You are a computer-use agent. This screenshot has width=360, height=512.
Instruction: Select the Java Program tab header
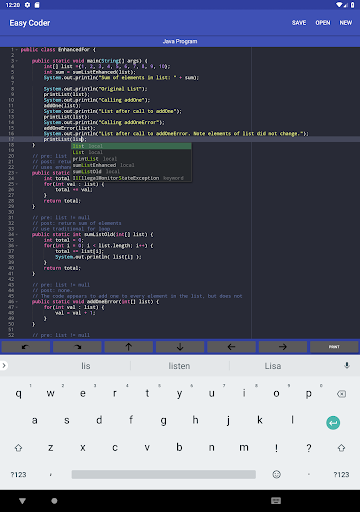180,41
